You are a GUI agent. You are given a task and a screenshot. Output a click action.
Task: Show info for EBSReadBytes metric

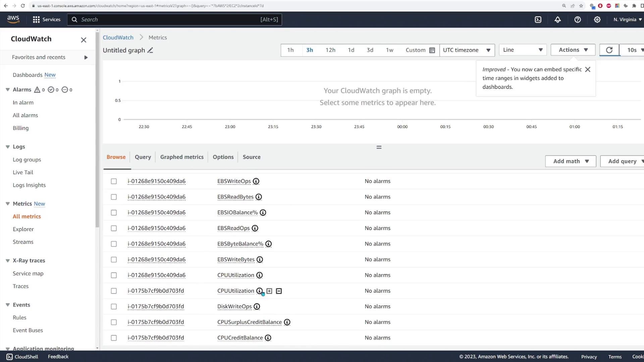point(259,197)
